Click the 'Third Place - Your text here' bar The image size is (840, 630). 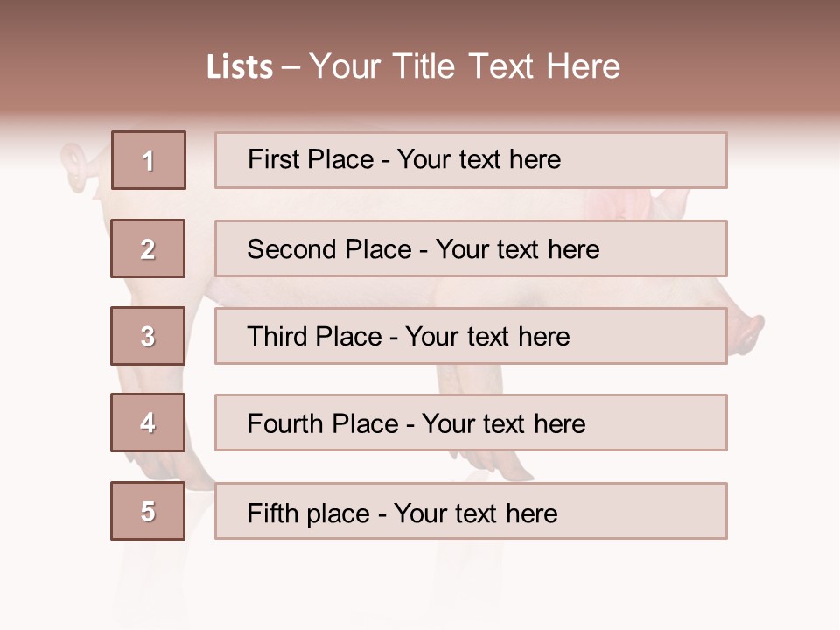pos(471,336)
